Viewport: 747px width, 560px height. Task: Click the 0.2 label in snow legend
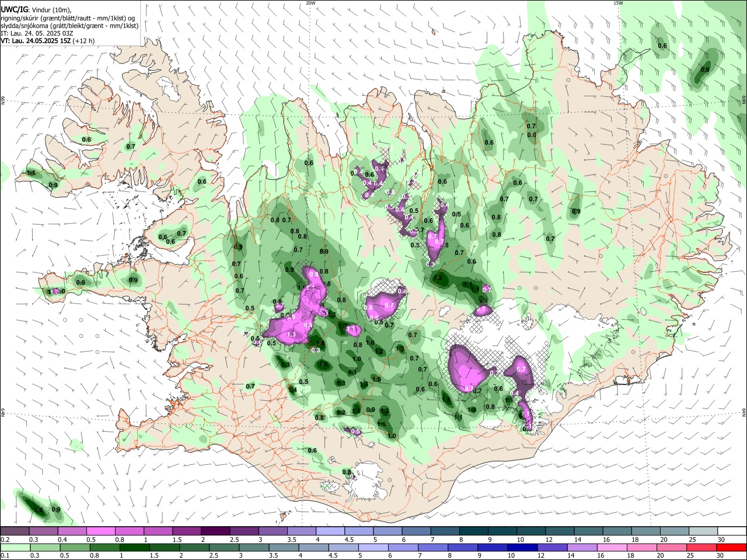5,540
